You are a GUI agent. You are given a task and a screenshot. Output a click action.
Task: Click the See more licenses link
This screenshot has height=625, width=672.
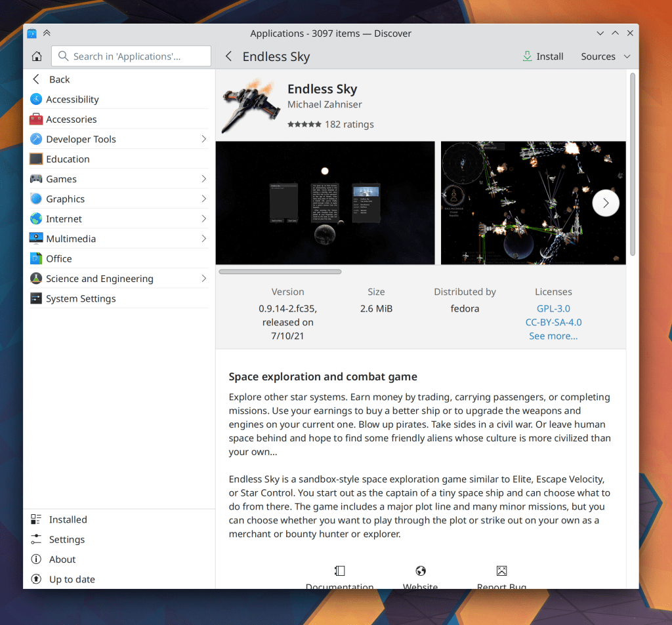click(x=553, y=336)
